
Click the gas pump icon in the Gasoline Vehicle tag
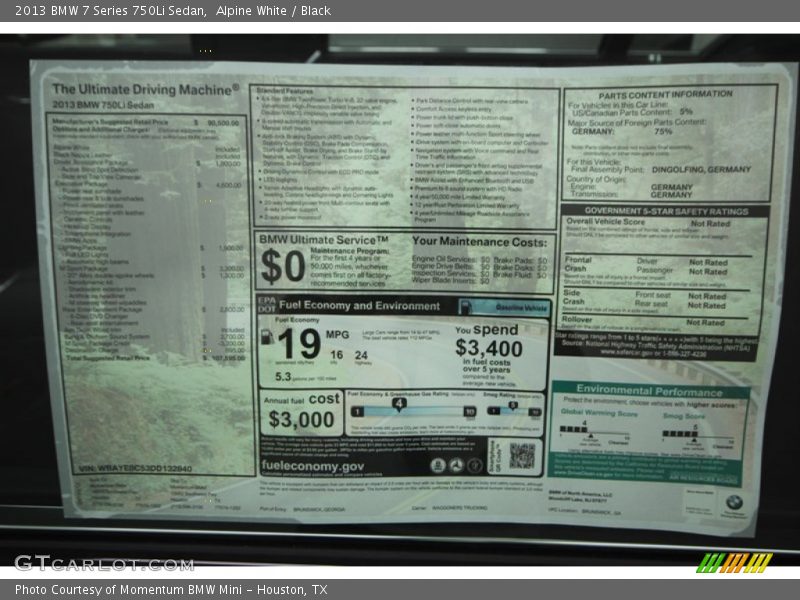(x=465, y=307)
